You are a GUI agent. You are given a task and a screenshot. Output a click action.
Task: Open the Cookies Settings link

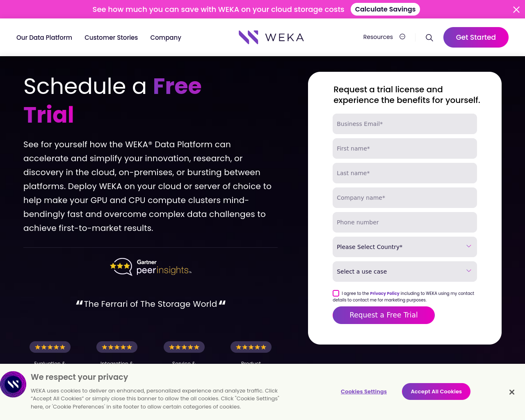click(x=364, y=392)
